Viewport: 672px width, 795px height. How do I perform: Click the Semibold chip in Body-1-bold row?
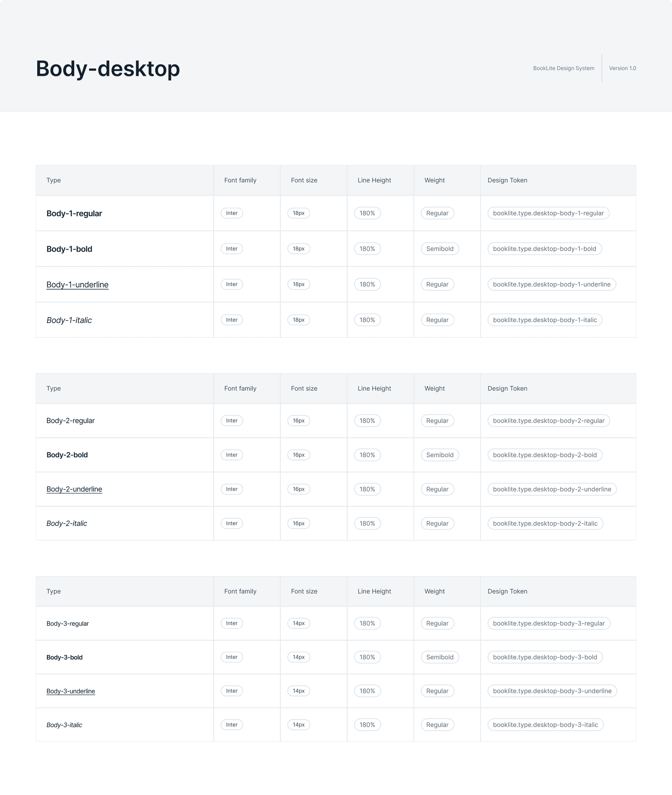click(440, 249)
